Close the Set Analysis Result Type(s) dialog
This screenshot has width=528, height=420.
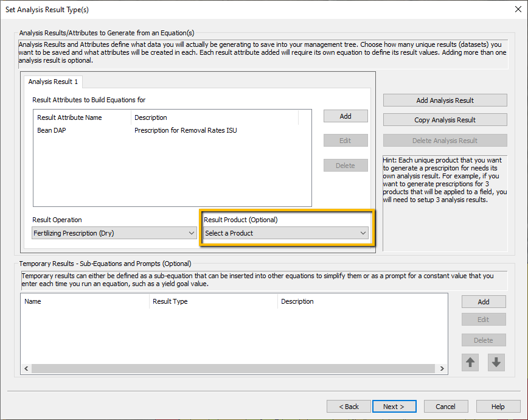click(518, 10)
